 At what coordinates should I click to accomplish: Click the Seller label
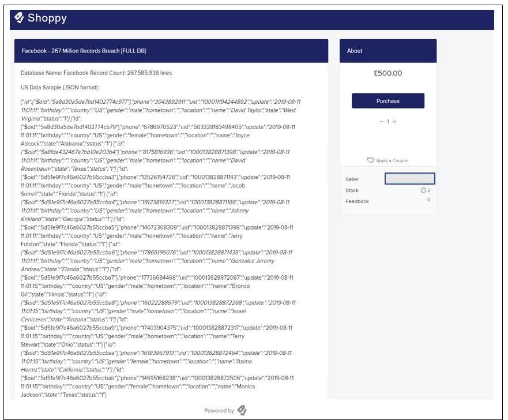(352, 179)
